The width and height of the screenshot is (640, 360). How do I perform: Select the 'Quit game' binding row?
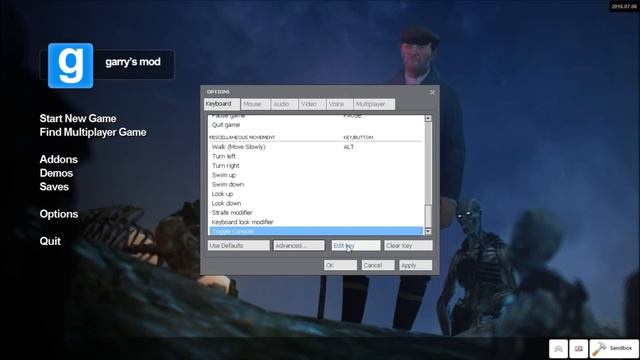click(x=316, y=125)
